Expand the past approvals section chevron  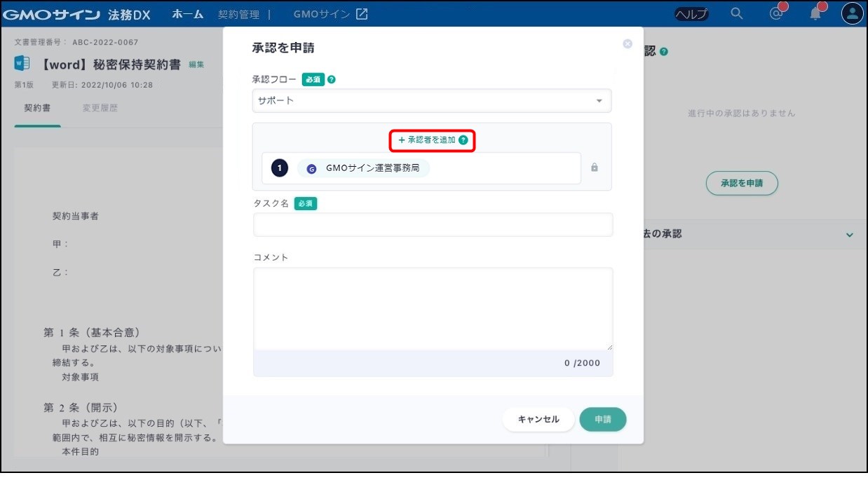tap(850, 235)
